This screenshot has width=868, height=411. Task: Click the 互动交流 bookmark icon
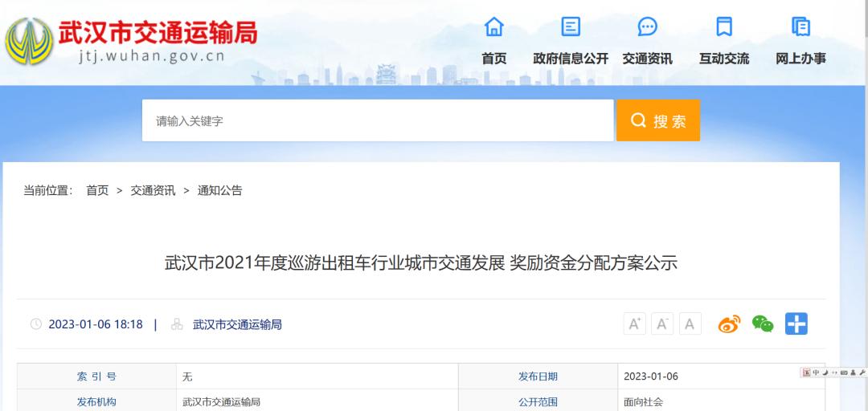click(x=723, y=26)
